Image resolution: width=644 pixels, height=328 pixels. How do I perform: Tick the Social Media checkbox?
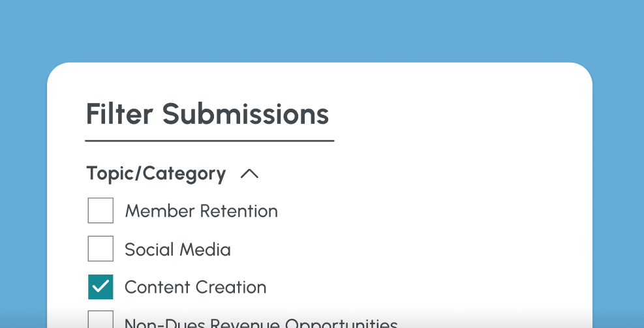coord(100,249)
